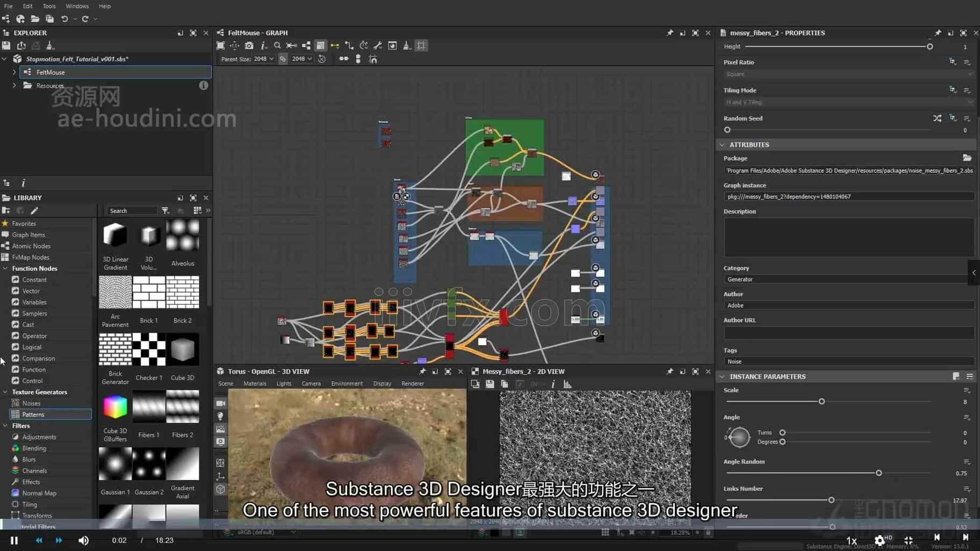Click the light bulb icon in 3D View sidebar
This screenshot has height=551, width=980.
coord(220,416)
